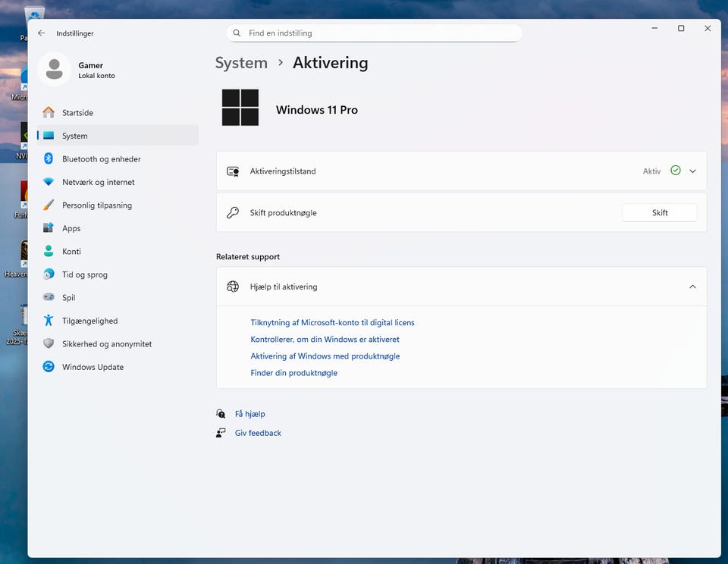Go to Startside in sidebar
This screenshot has height=564, width=728.
(77, 113)
